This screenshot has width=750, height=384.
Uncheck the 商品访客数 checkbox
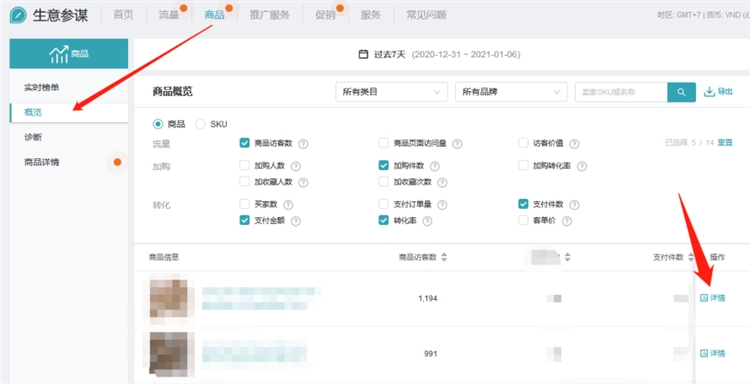pyautogui.click(x=244, y=143)
